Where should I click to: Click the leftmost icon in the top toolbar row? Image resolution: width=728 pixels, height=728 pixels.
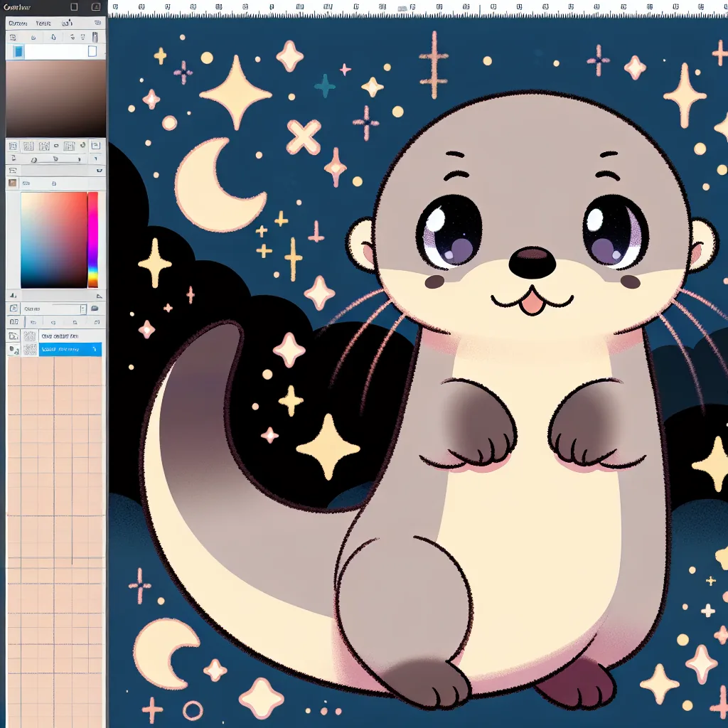13,37
